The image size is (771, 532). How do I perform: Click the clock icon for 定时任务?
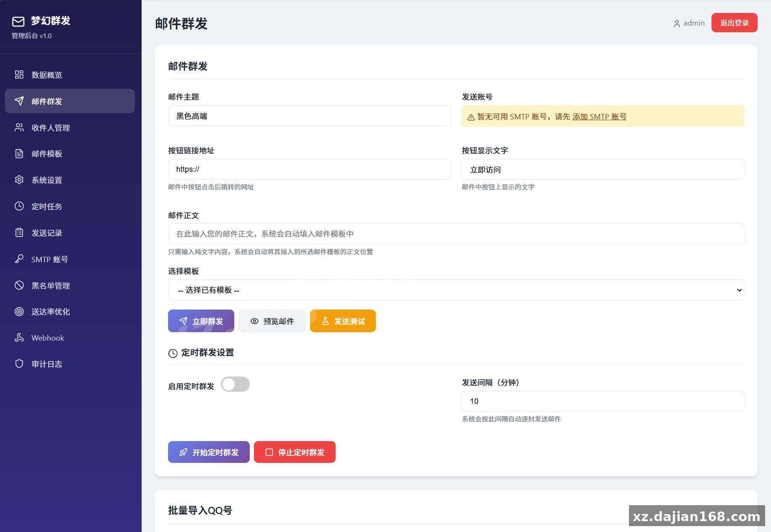(x=19, y=206)
